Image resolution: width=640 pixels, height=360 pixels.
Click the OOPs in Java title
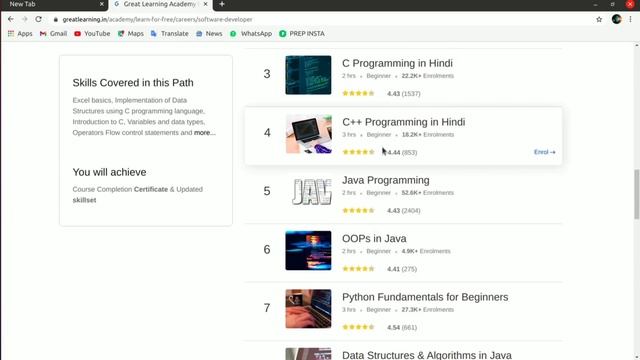click(374, 238)
